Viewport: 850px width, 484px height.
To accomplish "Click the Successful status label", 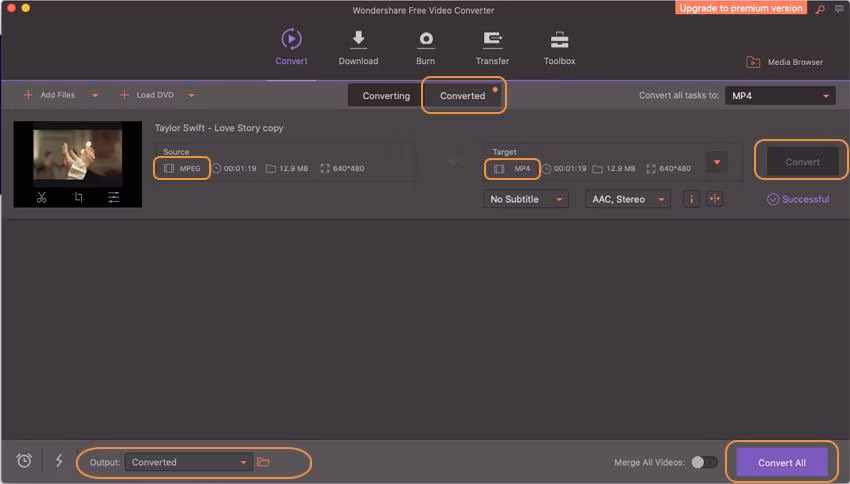I will point(798,199).
